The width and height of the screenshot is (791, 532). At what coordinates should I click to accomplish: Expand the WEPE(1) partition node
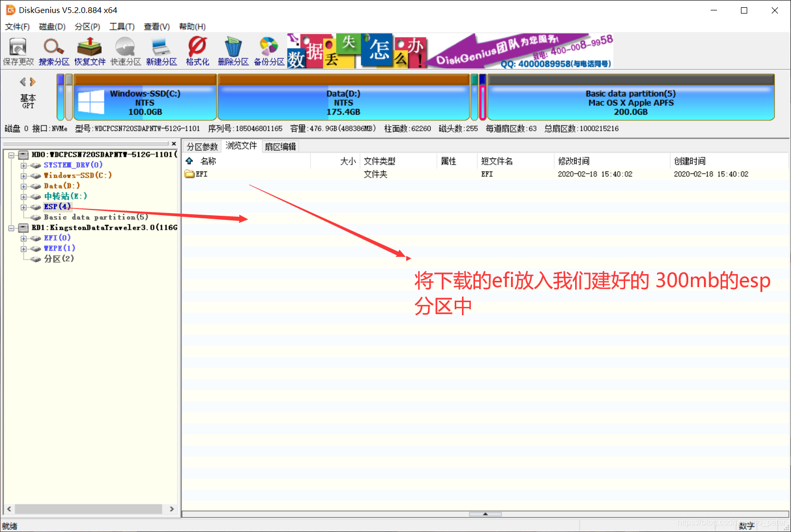click(23, 249)
